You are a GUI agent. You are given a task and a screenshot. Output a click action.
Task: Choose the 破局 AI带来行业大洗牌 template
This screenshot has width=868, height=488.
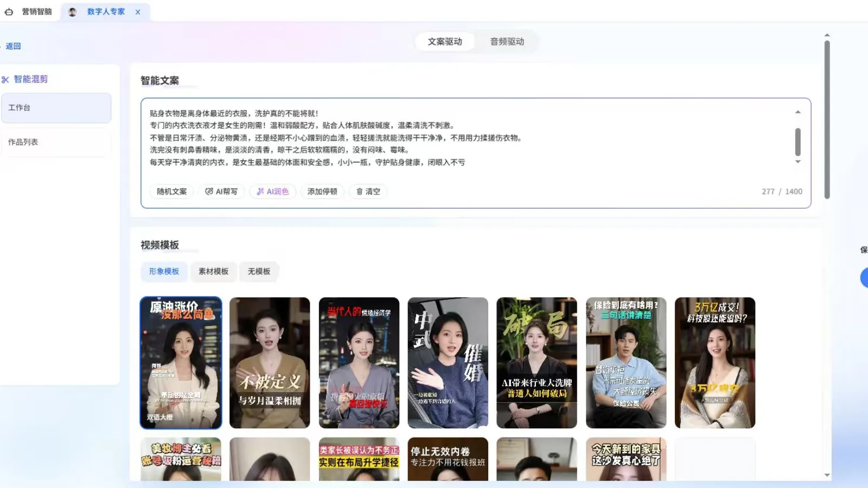coord(537,363)
